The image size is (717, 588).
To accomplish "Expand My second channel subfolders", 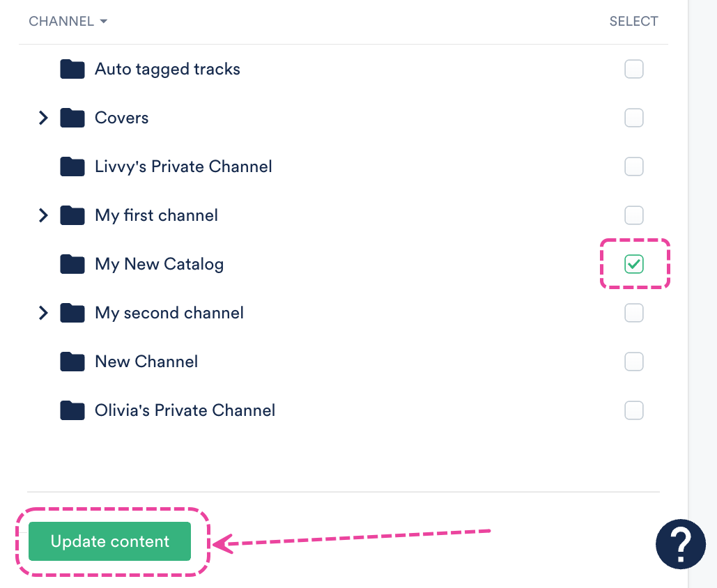I will [43, 313].
